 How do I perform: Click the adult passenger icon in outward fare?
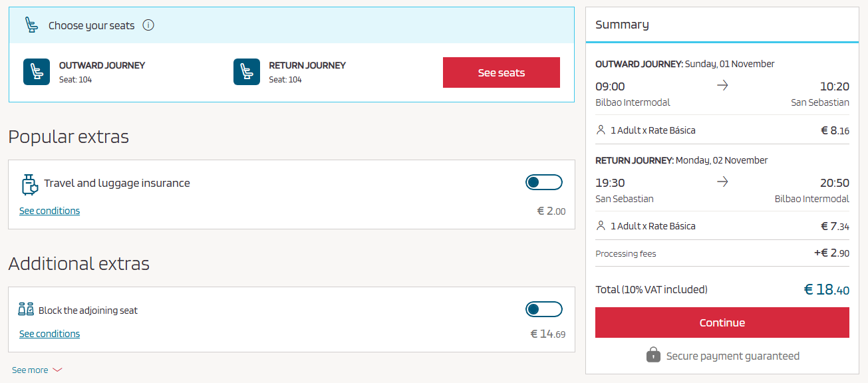click(x=601, y=130)
